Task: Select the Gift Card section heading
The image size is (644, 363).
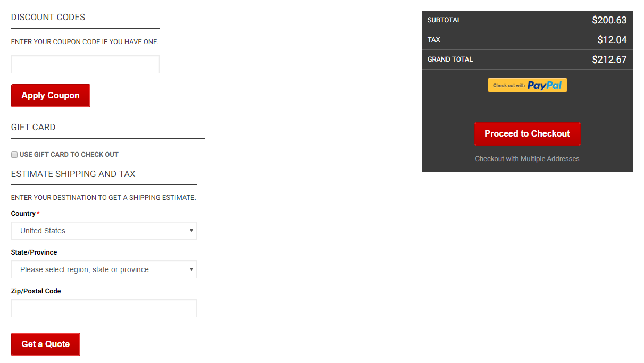Action: [33, 127]
